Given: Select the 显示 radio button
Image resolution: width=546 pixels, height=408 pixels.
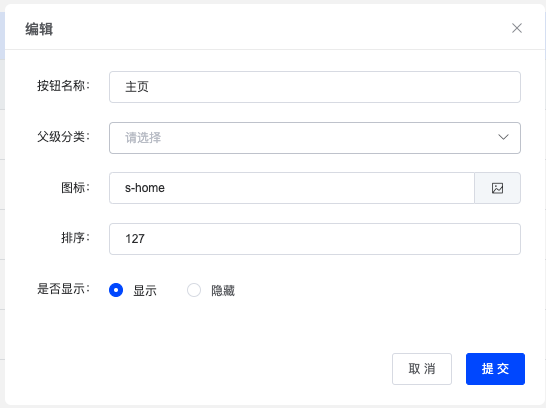Looking at the screenshot, I should (x=116, y=290).
